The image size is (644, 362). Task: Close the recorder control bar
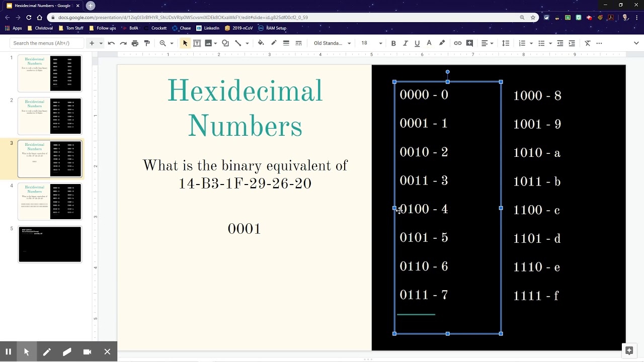click(107, 352)
